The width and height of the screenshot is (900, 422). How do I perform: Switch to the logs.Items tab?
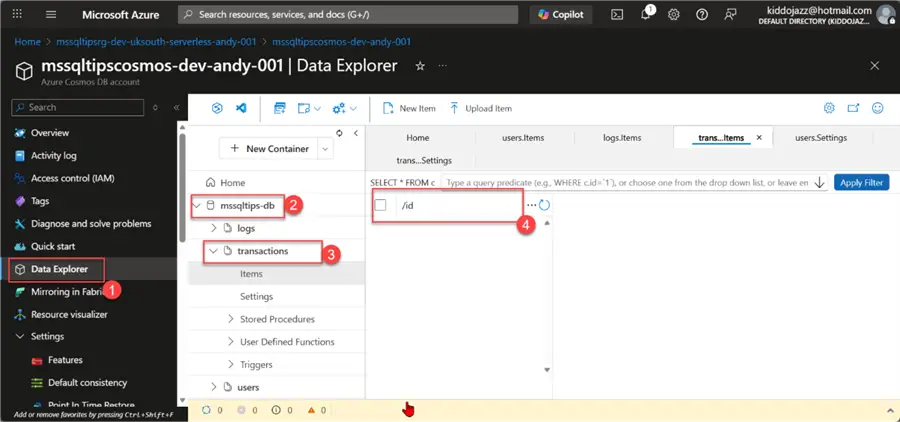(x=622, y=138)
